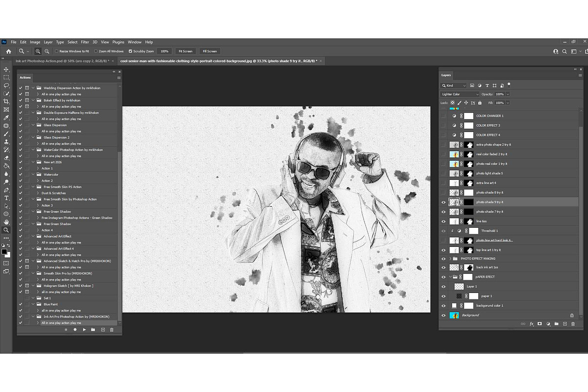Select the Move tool
588x392 pixels.
(x=6, y=70)
